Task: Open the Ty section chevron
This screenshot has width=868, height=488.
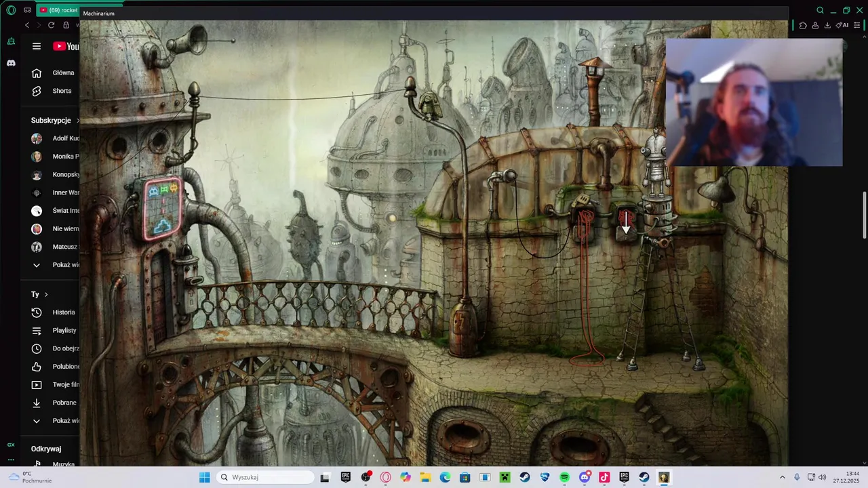Action: [x=46, y=294]
